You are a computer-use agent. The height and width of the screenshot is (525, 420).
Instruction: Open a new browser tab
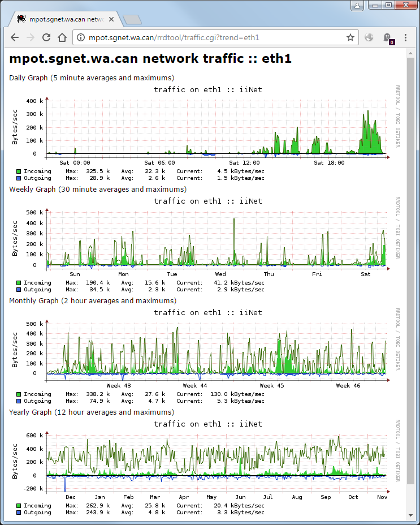(132, 20)
